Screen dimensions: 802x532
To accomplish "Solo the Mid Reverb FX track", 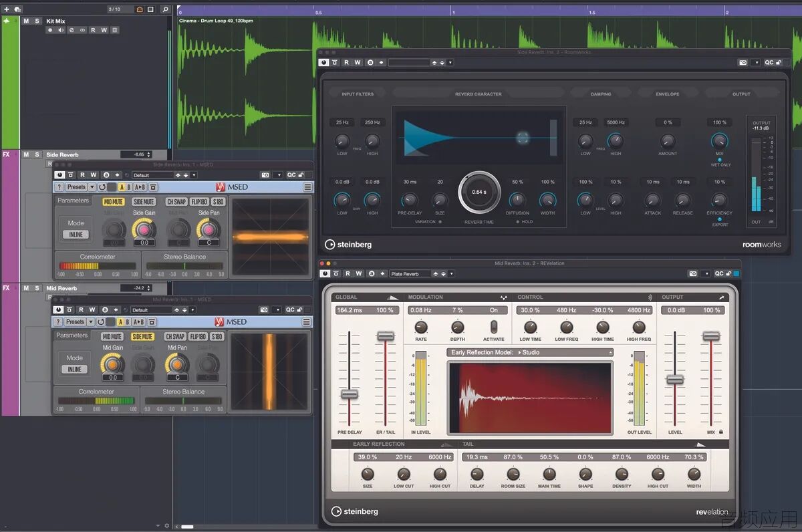I will click(x=37, y=288).
